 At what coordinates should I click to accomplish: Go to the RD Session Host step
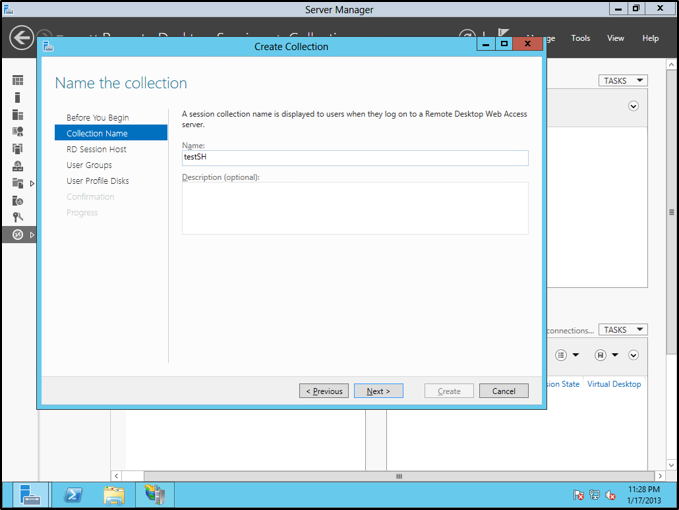(x=96, y=149)
